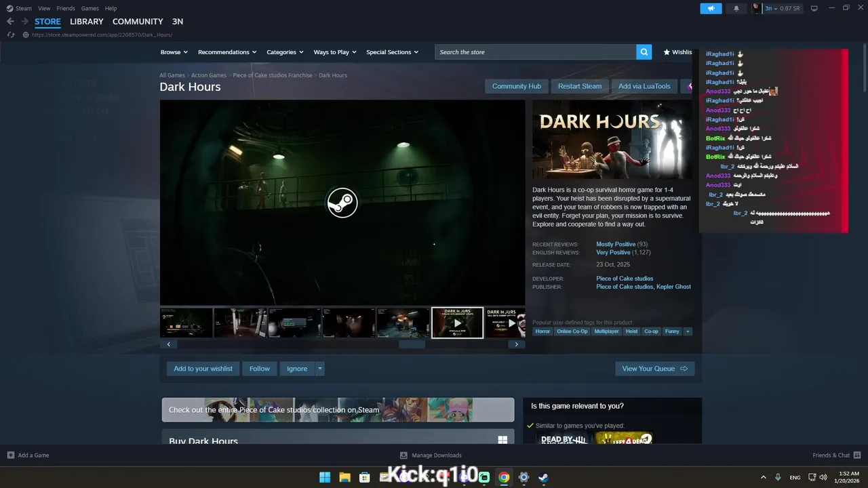868x488 pixels.
Task: Click the Steam taskbar icon
Action: coord(543,477)
